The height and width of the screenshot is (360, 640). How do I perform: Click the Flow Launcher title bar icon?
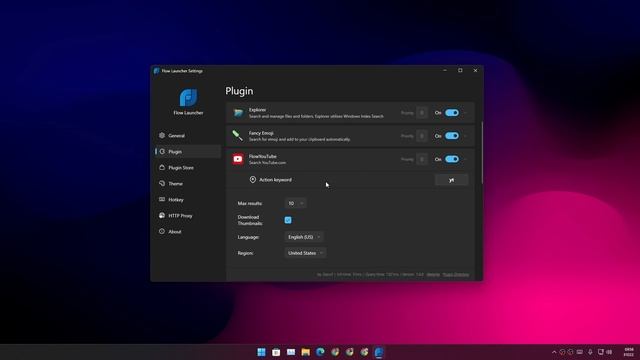click(156, 71)
